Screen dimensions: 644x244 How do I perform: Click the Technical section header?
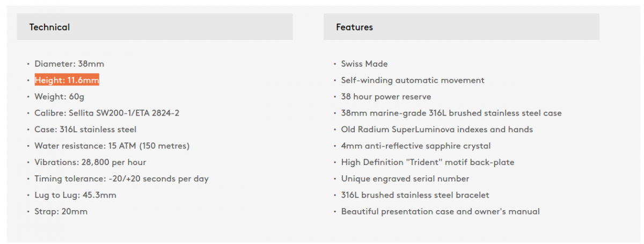tap(155, 27)
